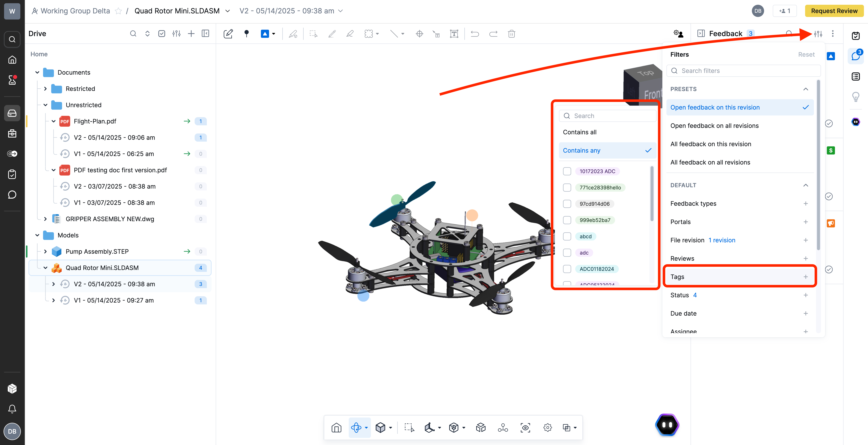The height and width of the screenshot is (445, 868).
Task: Click the Home breadcrumb in Drive
Action: point(39,54)
